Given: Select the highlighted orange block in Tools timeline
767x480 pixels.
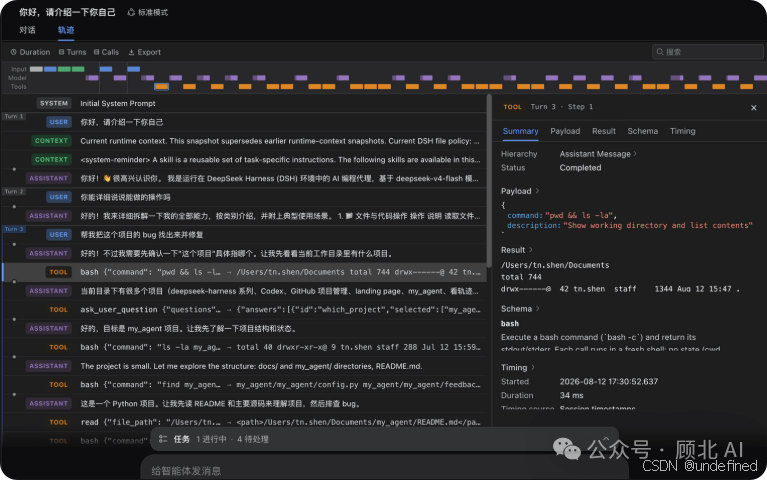Looking at the screenshot, I should pyautogui.click(x=161, y=87).
